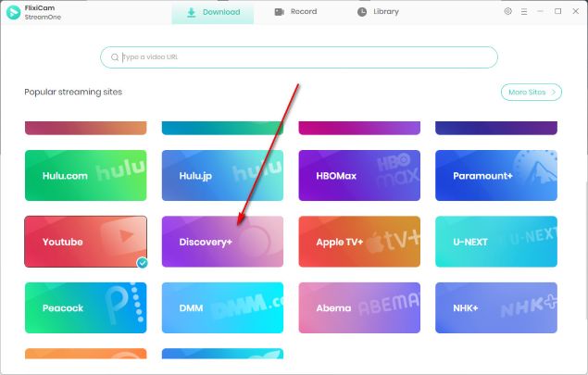Maximize the FlixiCam window

(x=557, y=12)
